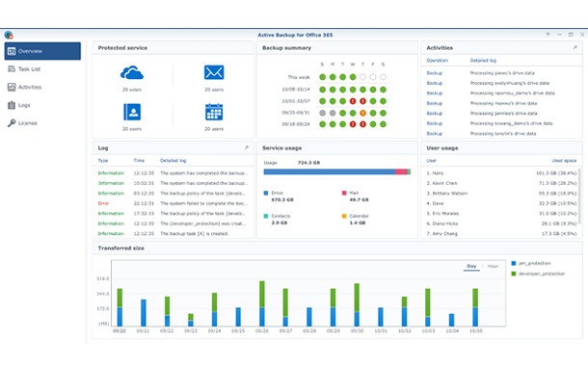Sort log by Time column header
This screenshot has width=588, height=366.
point(139,160)
